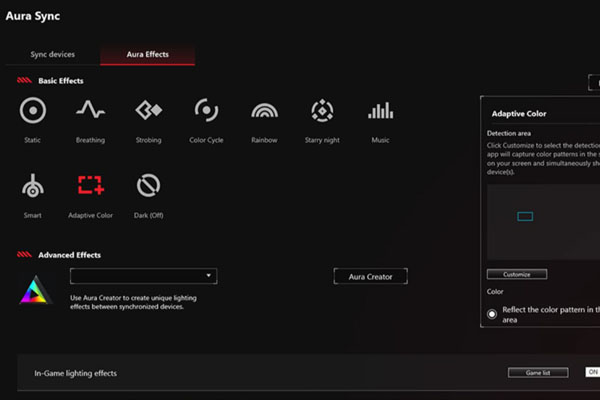The height and width of the screenshot is (400, 600).
Task: Open the Advanced Effects dropdown
Action: point(144,276)
